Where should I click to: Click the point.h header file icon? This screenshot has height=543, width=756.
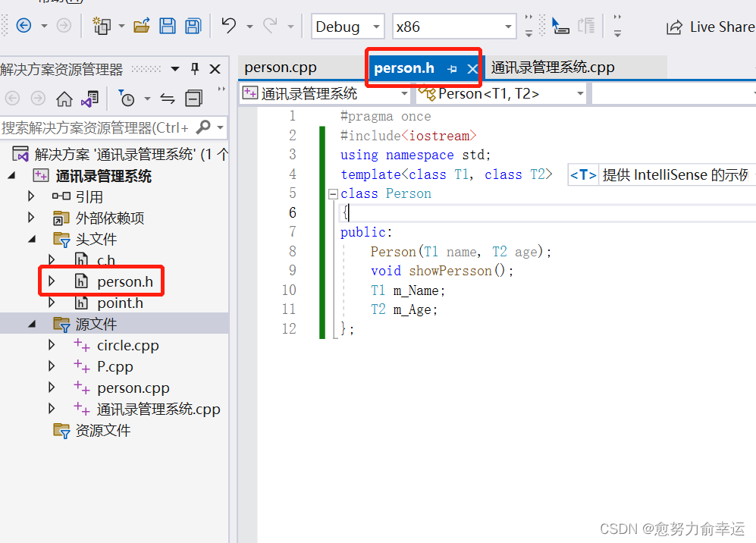pyautogui.click(x=81, y=303)
